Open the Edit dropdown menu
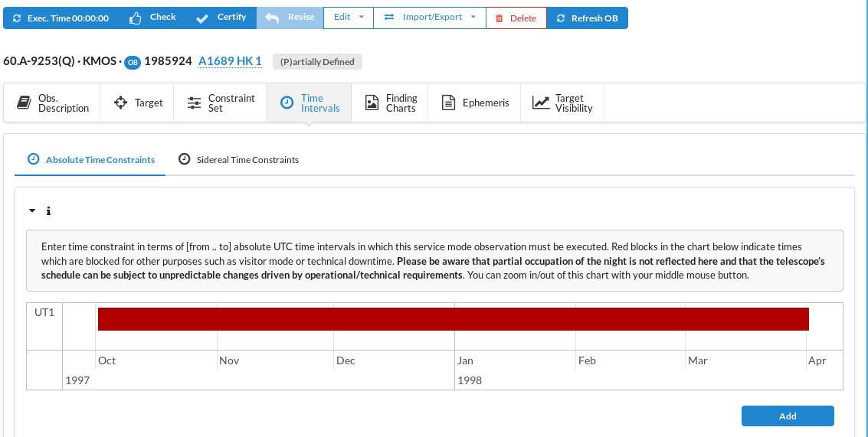Viewport: 868px width, 437px height. click(349, 18)
